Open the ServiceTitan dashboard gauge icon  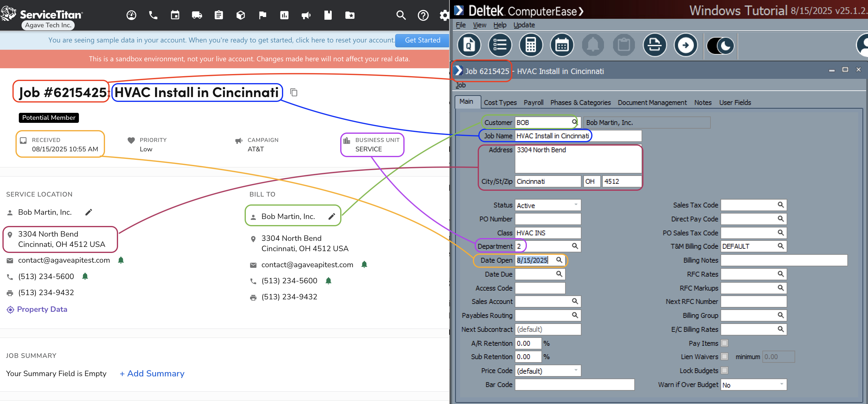coord(131,15)
